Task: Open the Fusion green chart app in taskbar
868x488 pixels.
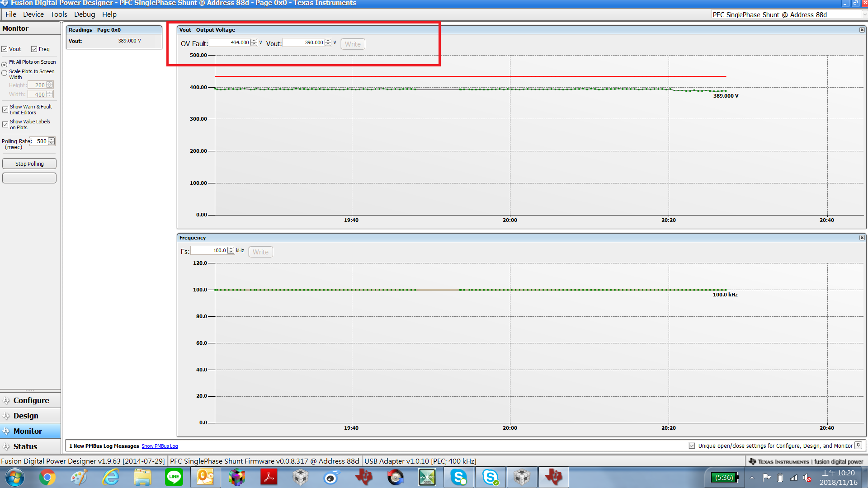Action: pos(427,478)
